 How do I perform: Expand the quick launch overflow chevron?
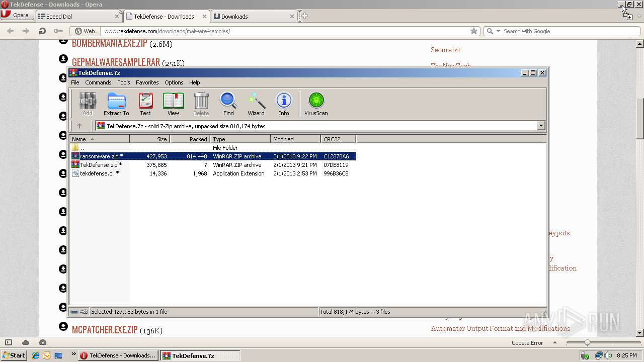pos(73,354)
